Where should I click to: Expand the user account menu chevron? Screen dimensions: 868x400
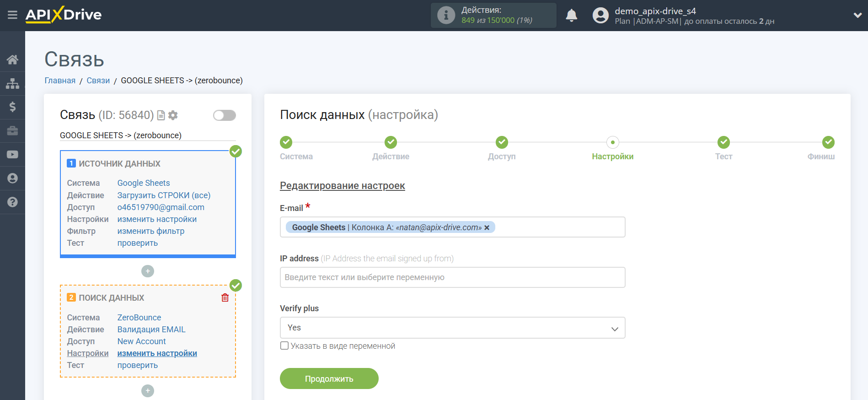tap(857, 15)
